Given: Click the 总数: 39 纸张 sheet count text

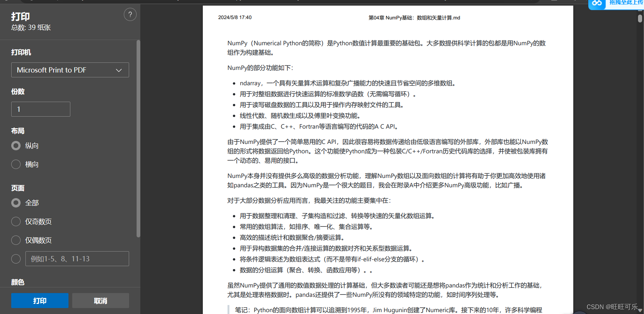Looking at the screenshot, I should point(31,28).
